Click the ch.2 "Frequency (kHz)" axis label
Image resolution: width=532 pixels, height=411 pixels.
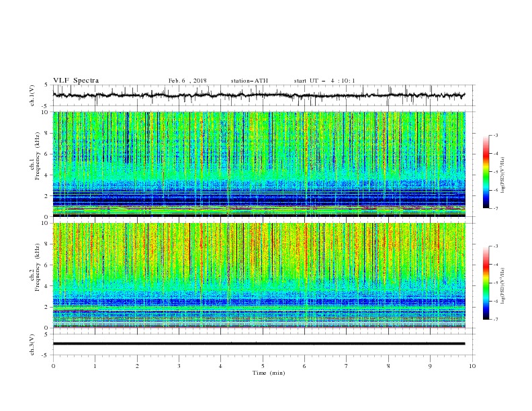coord(38,267)
